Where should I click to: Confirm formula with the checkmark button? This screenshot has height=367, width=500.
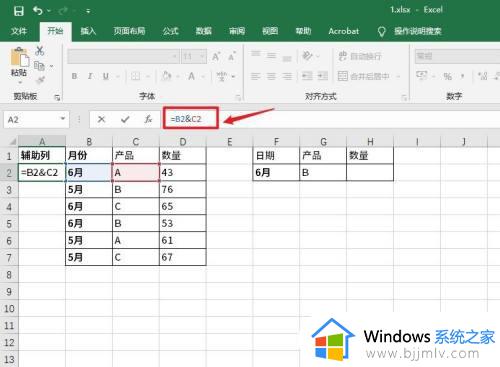coord(125,119)
